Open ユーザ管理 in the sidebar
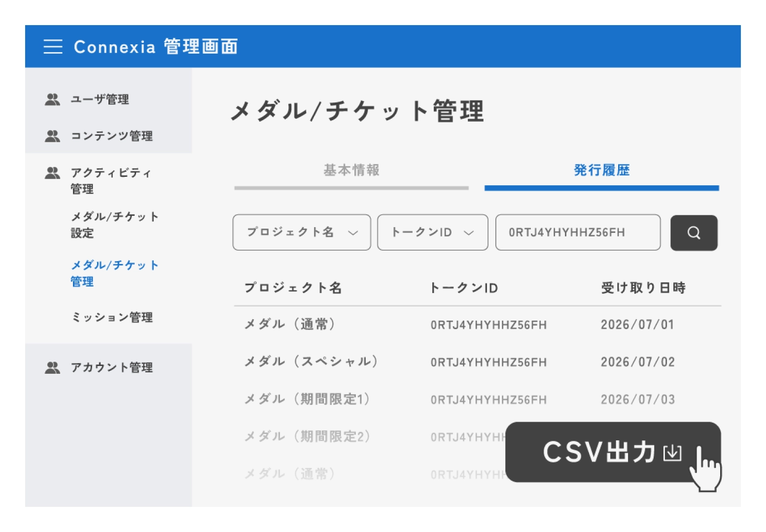This screenshot has width=766, height=532. [100, 100]
